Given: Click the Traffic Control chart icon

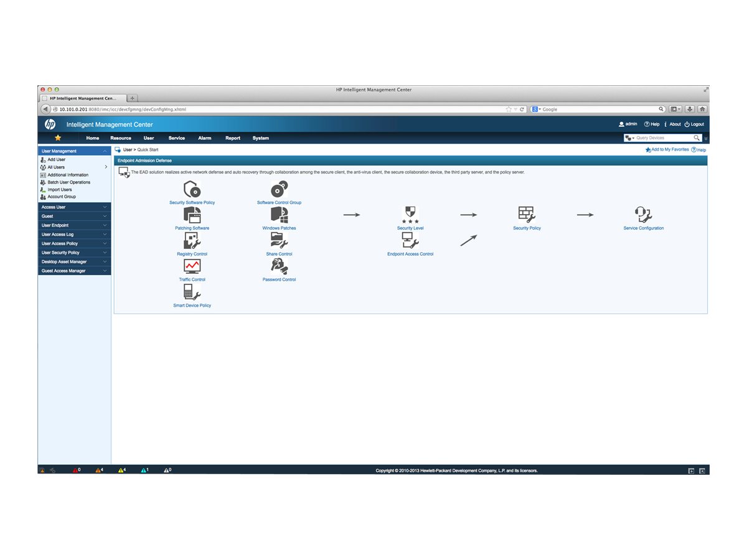Looking at the screenshot, I should click(192, 267).
